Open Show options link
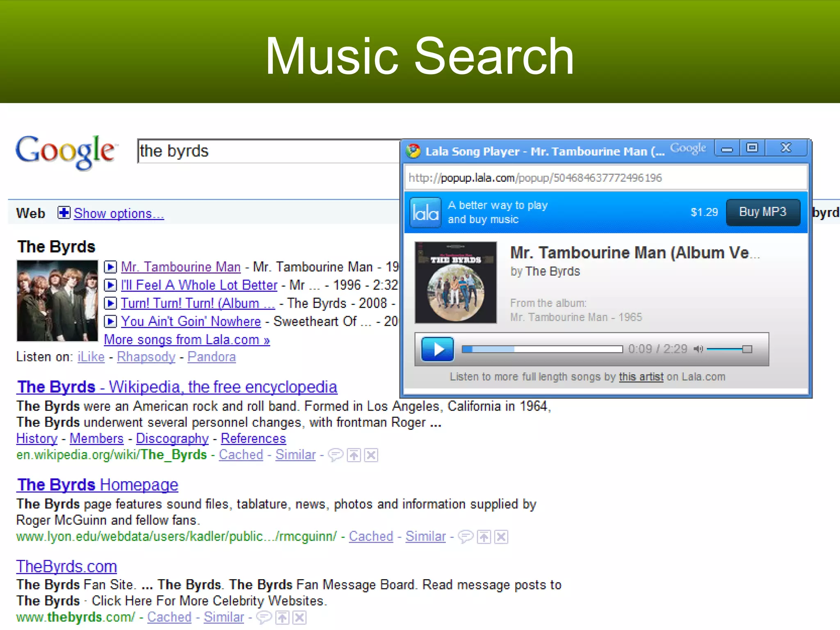This screenshot has width=840, height=630. tap(119, 213)
